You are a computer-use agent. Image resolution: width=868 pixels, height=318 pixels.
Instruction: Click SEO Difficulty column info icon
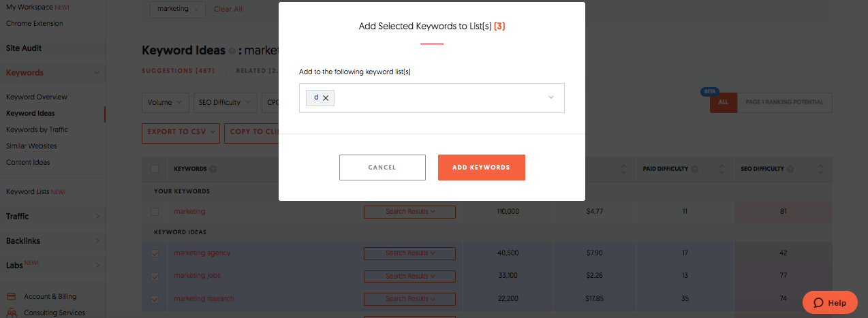point(788,169)
